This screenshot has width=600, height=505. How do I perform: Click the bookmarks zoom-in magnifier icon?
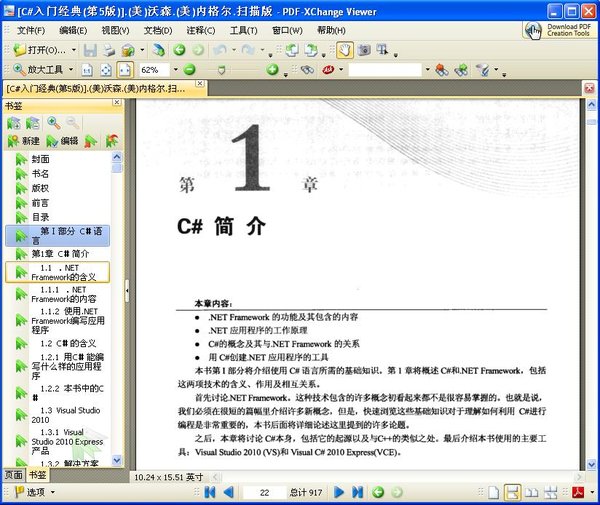tap(53, 123)
